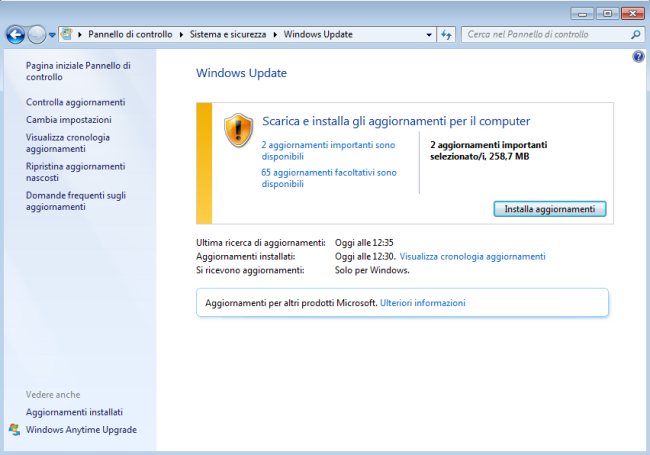Click the search magnifier icon
650x455 pixels.
click(635, 35)
